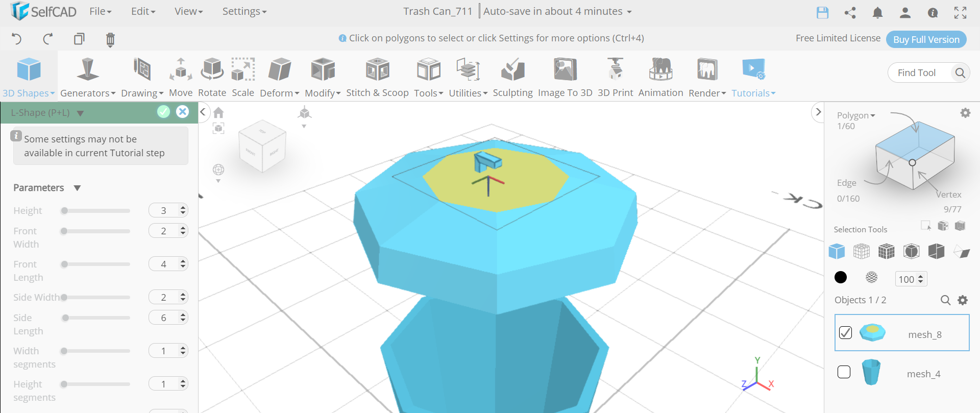
Task: Expand the View menu
Action: click(x=188, y=11)
